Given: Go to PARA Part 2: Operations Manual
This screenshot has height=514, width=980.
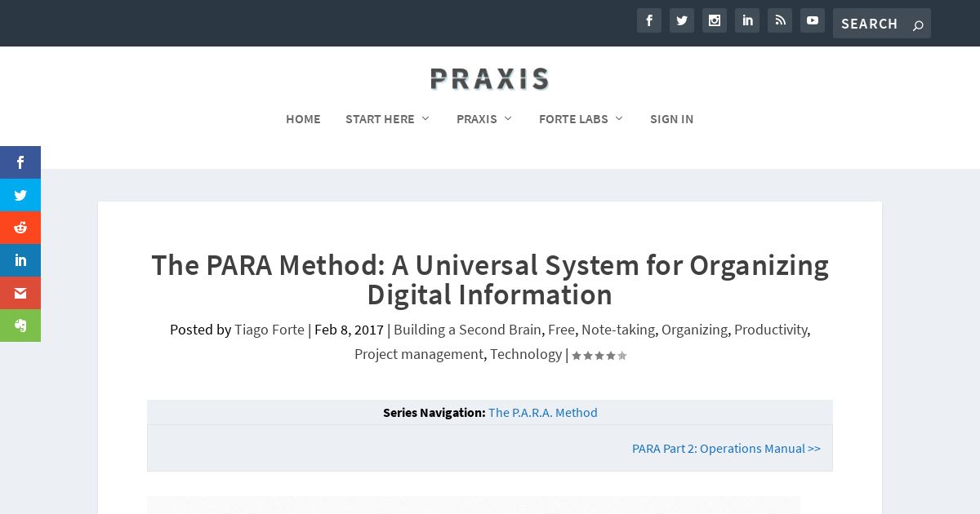Looking at the screenshot, I should point(726,449).
